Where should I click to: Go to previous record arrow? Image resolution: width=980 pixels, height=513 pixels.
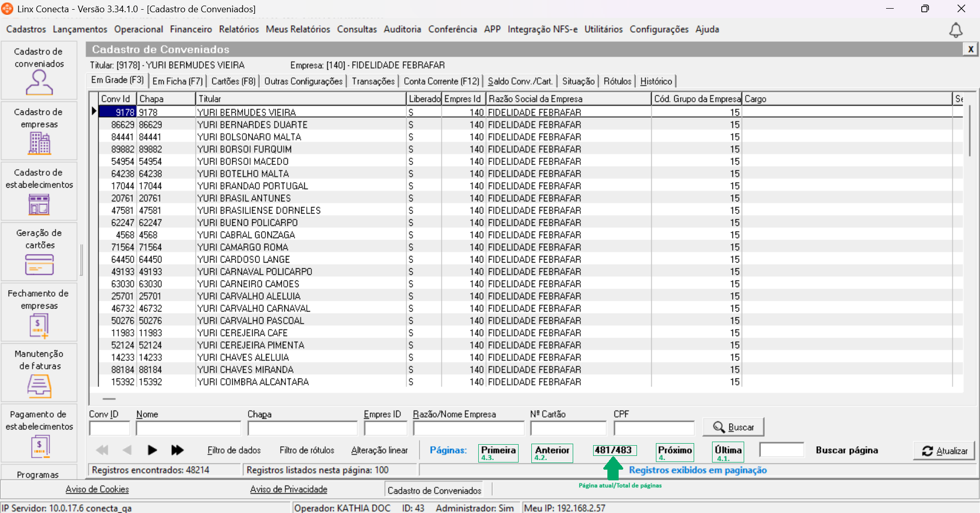[127, 450]
